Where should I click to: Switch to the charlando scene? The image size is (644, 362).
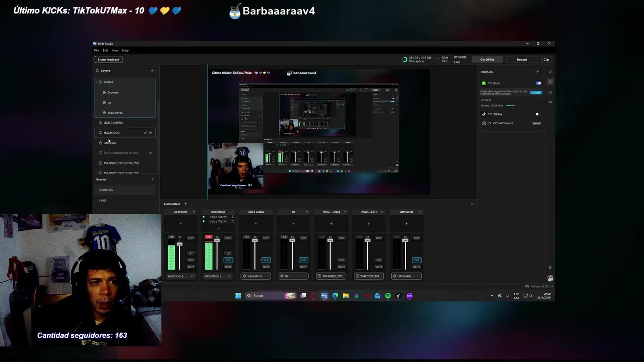tap(124, 190)
